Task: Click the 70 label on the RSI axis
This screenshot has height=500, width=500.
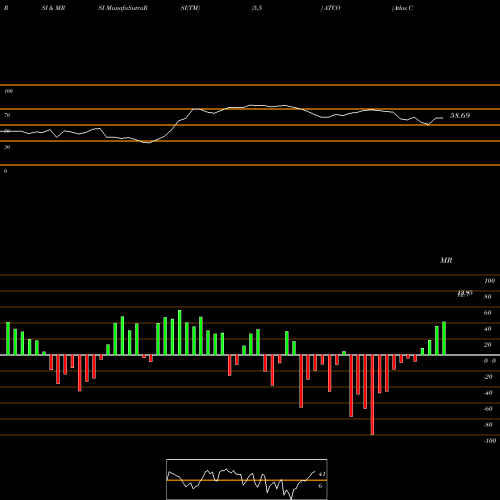Action: (x=7, y=115)
